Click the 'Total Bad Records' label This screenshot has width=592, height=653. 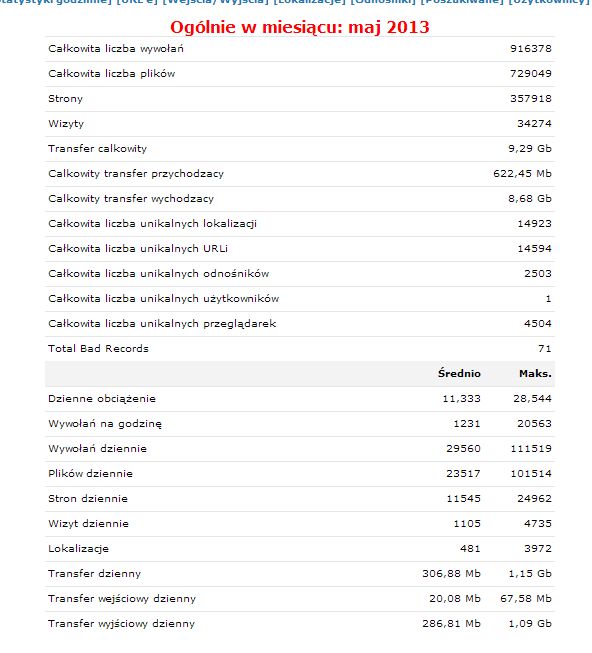[98, 349]
